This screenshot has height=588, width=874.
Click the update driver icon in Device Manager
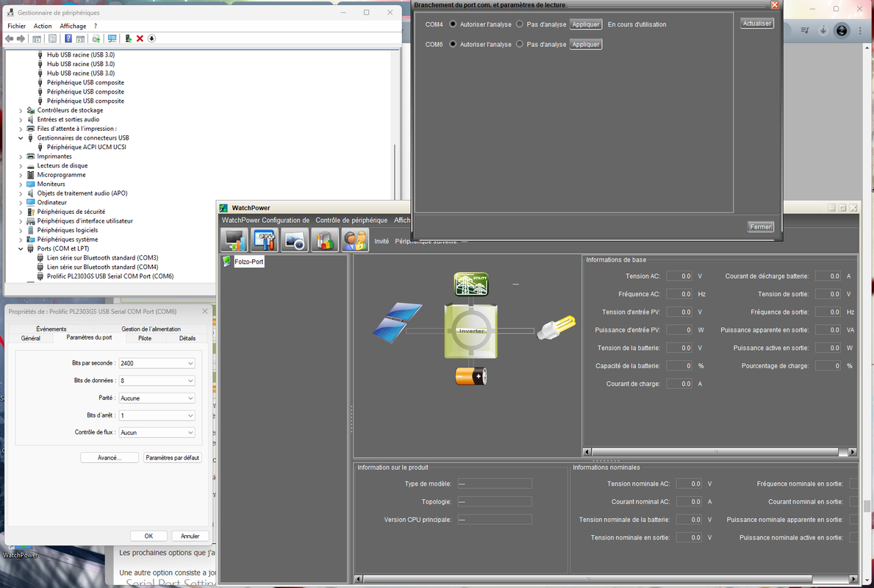pos(96,38)
